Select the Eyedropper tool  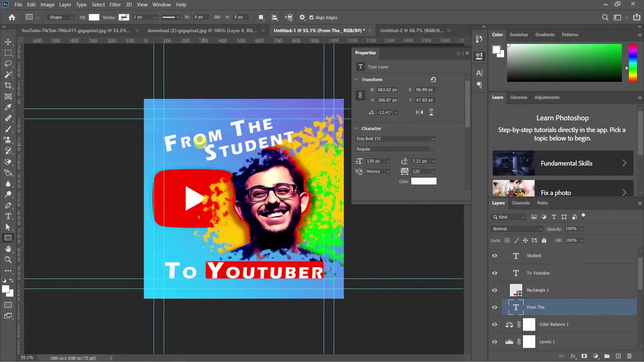pos(8,108)
